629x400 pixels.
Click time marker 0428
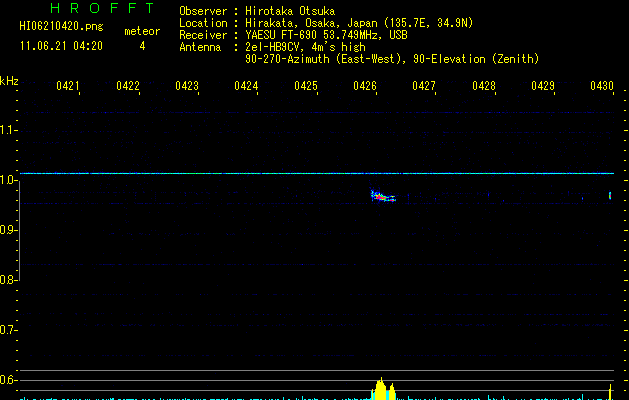click(484, 85)
